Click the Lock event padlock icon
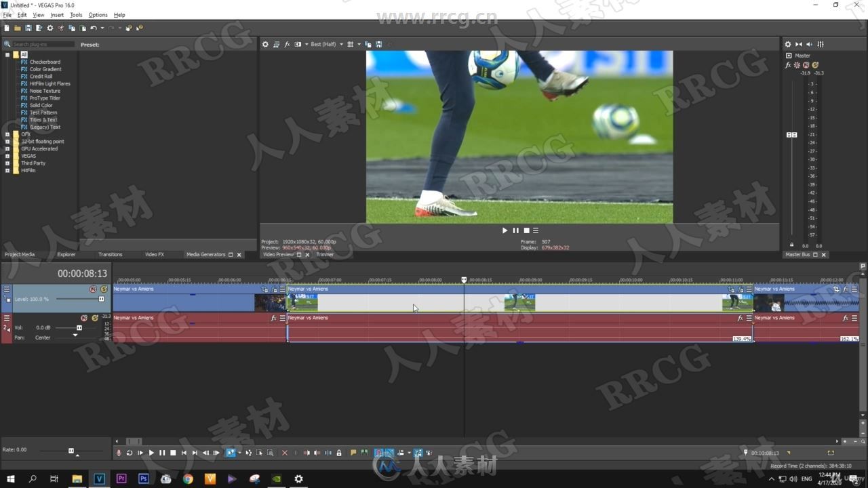This screenshot has height=488, width=868. click(339, 453)
